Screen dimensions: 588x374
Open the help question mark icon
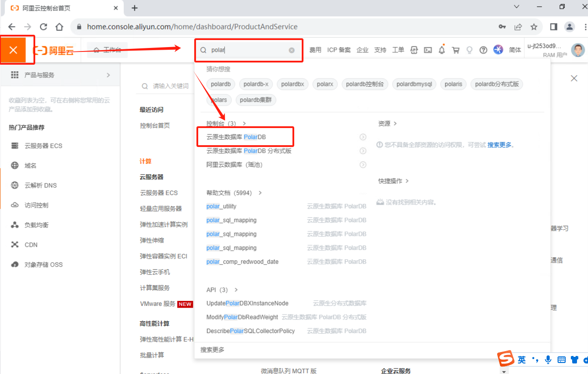click(484, 50)
